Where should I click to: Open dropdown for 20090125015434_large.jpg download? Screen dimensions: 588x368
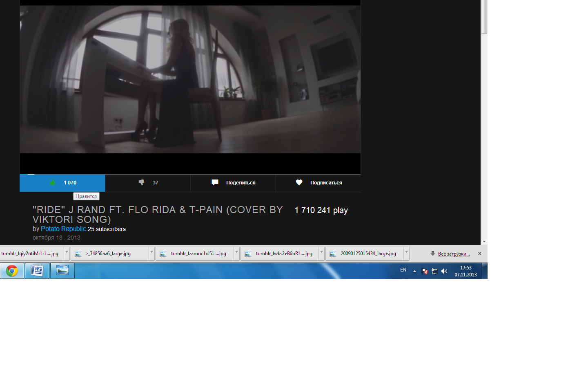click(x=406, y=253)
